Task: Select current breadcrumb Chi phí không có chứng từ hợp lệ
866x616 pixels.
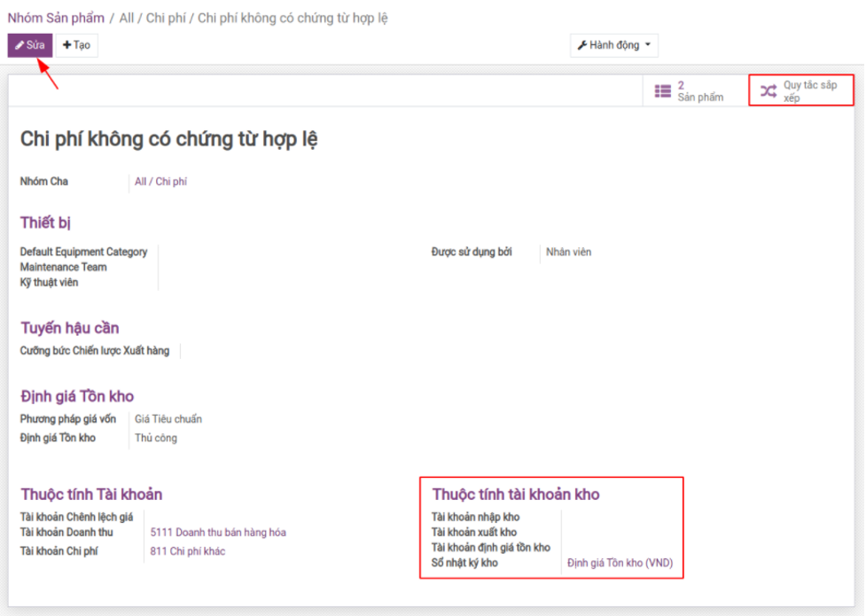Action: [293, 18]
